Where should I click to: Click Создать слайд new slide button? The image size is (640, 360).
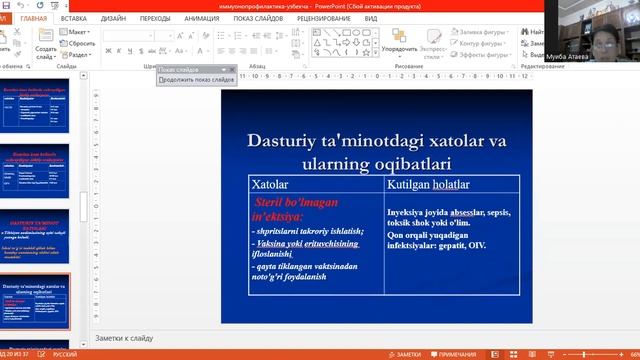(45, 44)
